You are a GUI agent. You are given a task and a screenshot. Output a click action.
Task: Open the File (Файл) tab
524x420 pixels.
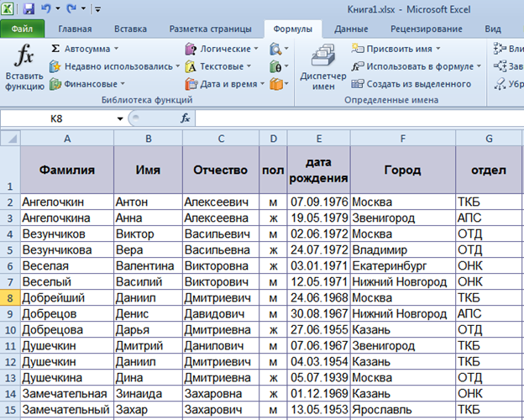[23, 29]
